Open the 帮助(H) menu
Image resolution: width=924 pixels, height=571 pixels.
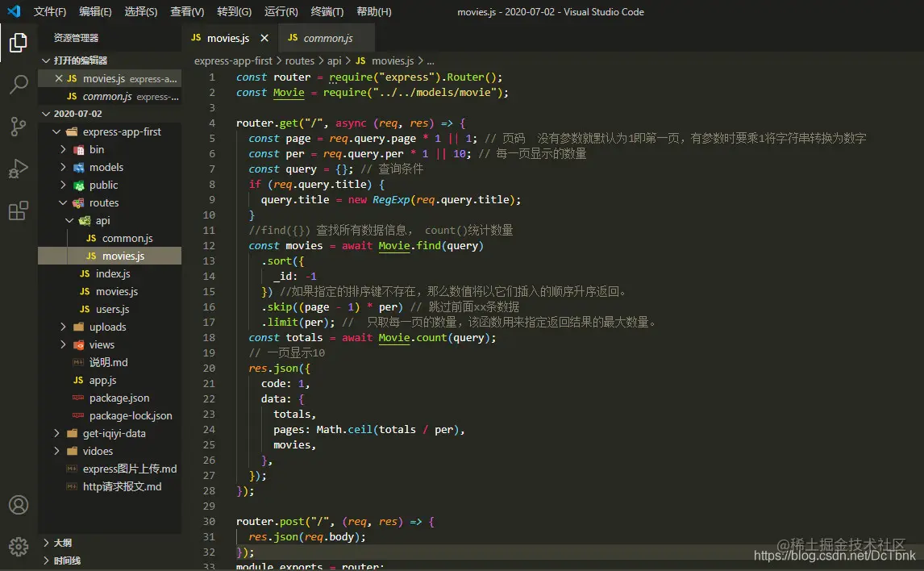[x=373, y=11]
